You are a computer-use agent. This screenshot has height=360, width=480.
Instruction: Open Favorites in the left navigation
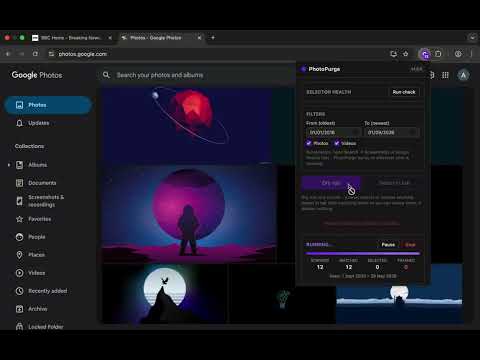[x=48, y=219]
